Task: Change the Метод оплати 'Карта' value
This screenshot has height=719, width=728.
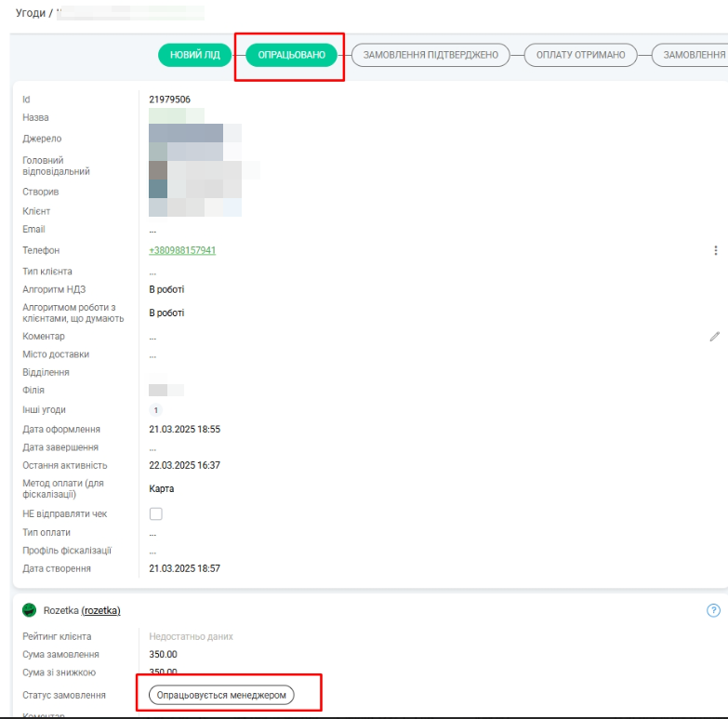Action: click(x=161, y=488)
